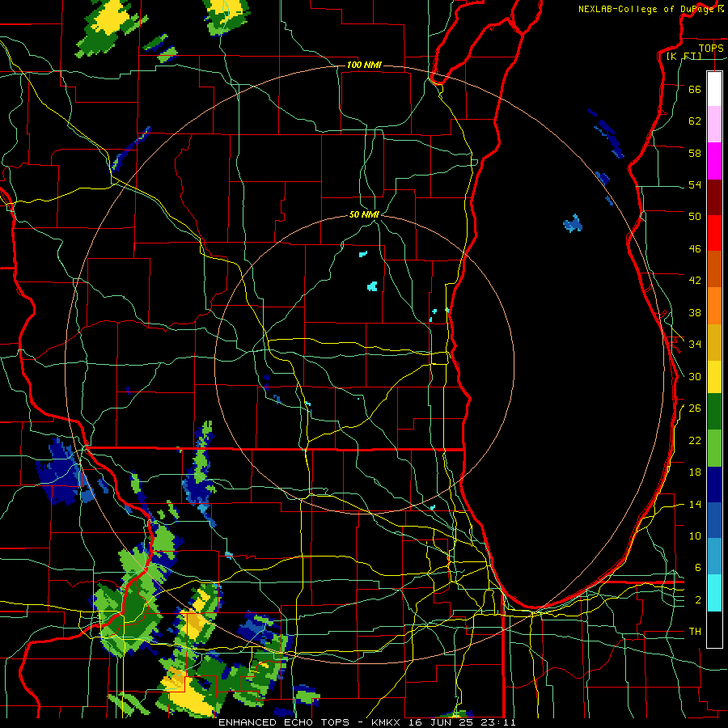Click legend value 54
The width and height of the screenshot is (728, 728).
pos(695,184)
